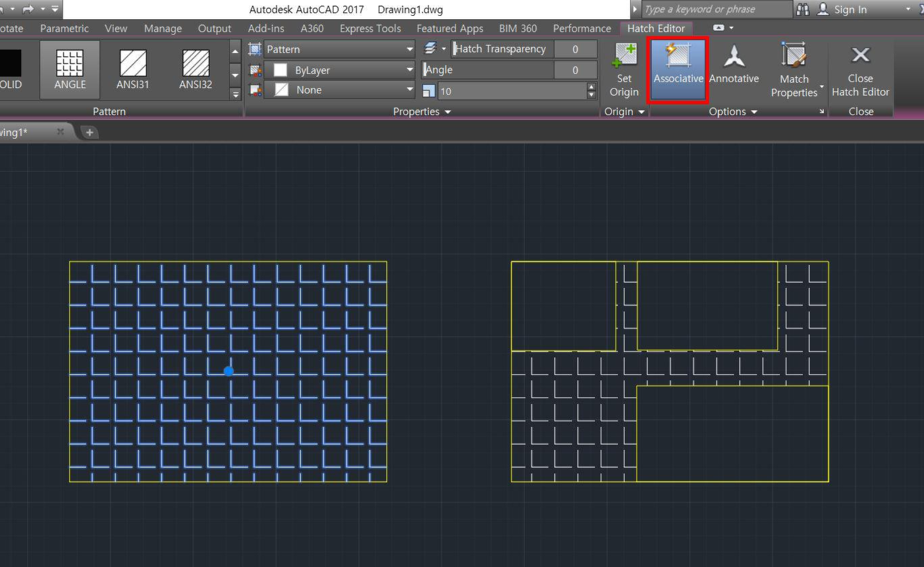Choose the ANSI31 hatch pattern
This screenshot has height=567, width=924.
[x=133, y=70]
